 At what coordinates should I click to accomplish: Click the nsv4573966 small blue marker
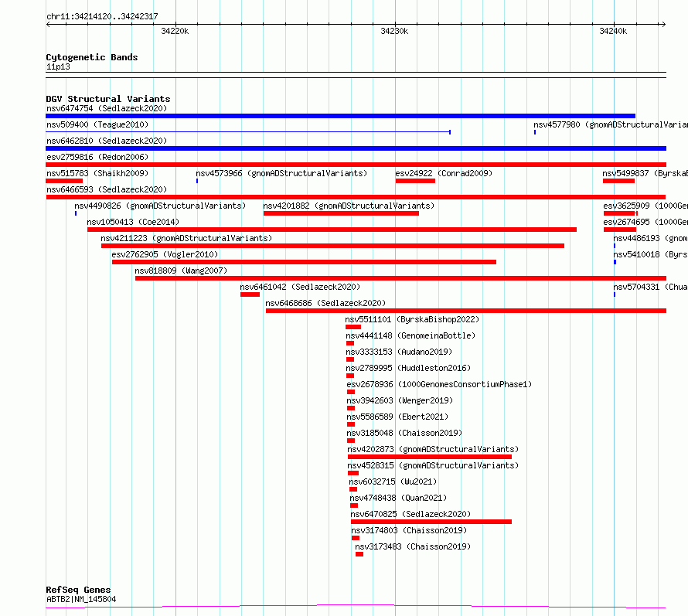[x=197, y=181]
